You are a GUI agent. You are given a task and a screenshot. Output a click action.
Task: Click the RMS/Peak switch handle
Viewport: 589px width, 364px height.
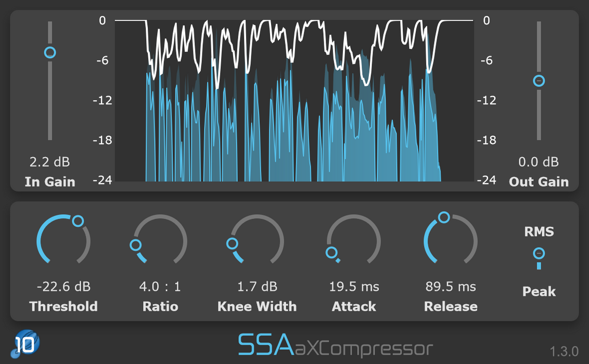(539, 254)
